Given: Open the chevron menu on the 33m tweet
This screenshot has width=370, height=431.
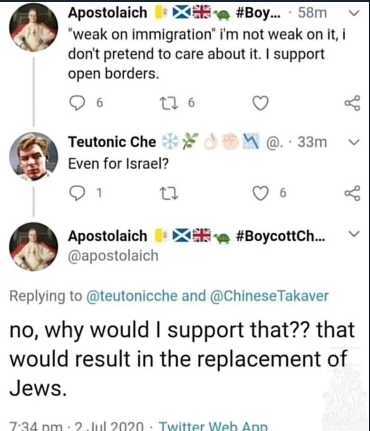Looking at the screenshot, I should (x=354, y=142).
